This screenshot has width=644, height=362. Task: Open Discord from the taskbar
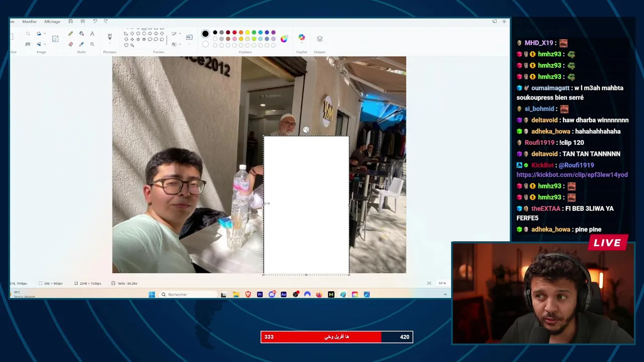tap(272, 295)
